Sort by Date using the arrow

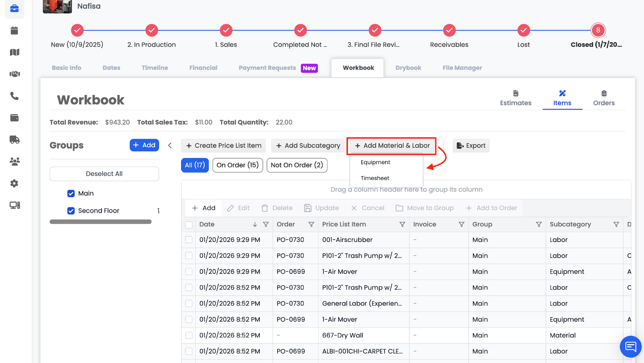255,225
